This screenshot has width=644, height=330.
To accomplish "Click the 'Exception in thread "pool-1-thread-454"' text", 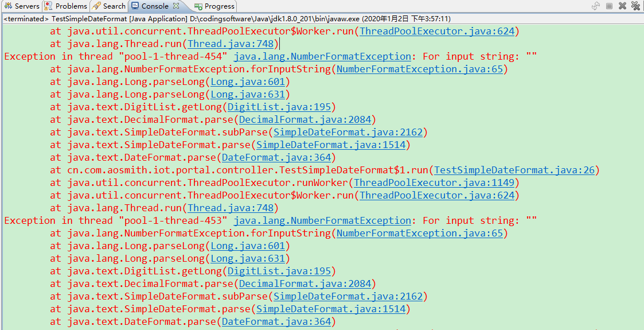I will 116,56.
